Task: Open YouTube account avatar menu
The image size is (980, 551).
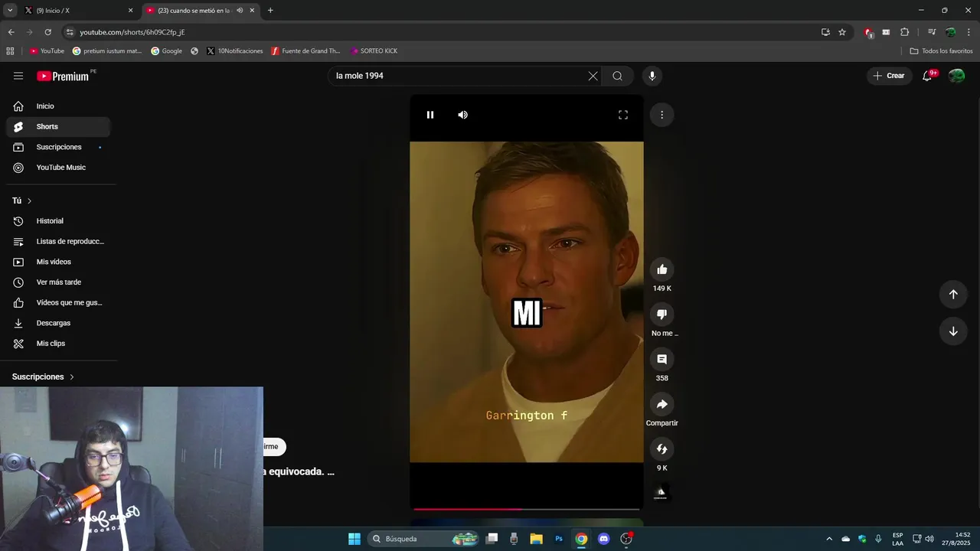Action: point(956,76)
